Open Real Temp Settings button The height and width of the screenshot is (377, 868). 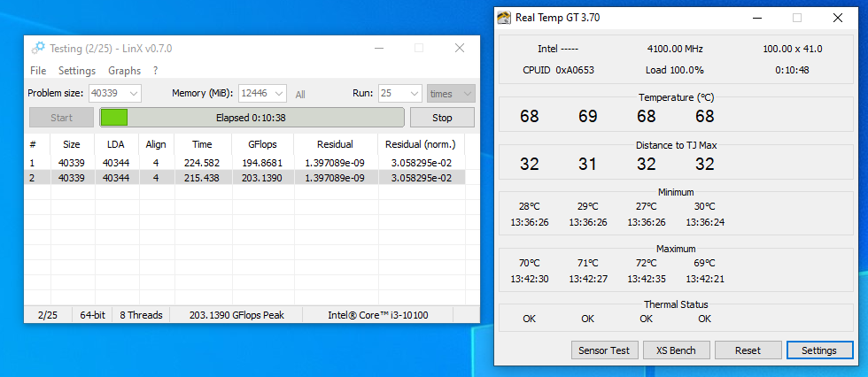click(x=818, y=350)
